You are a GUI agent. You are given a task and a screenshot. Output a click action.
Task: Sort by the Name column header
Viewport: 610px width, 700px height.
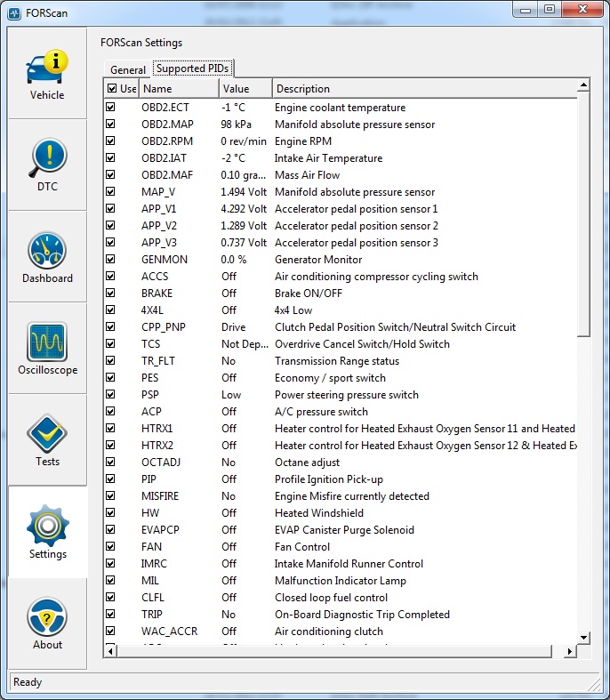coord(179,88)
